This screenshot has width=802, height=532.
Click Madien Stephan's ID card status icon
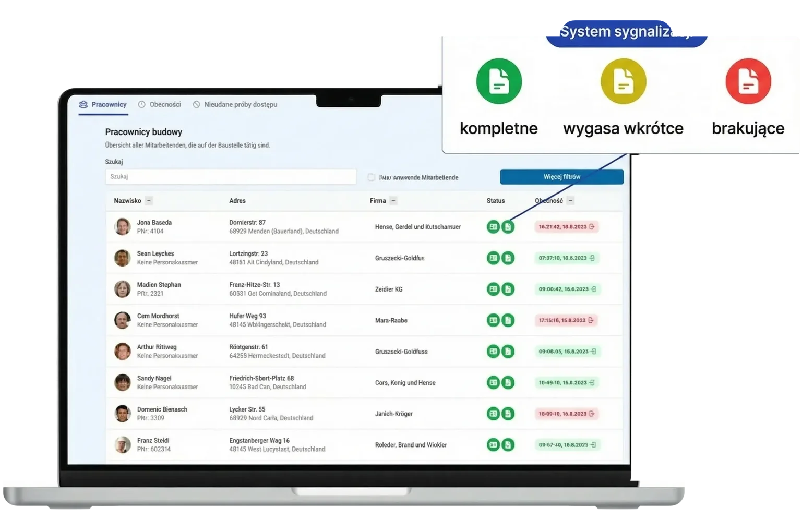point(493,289)
